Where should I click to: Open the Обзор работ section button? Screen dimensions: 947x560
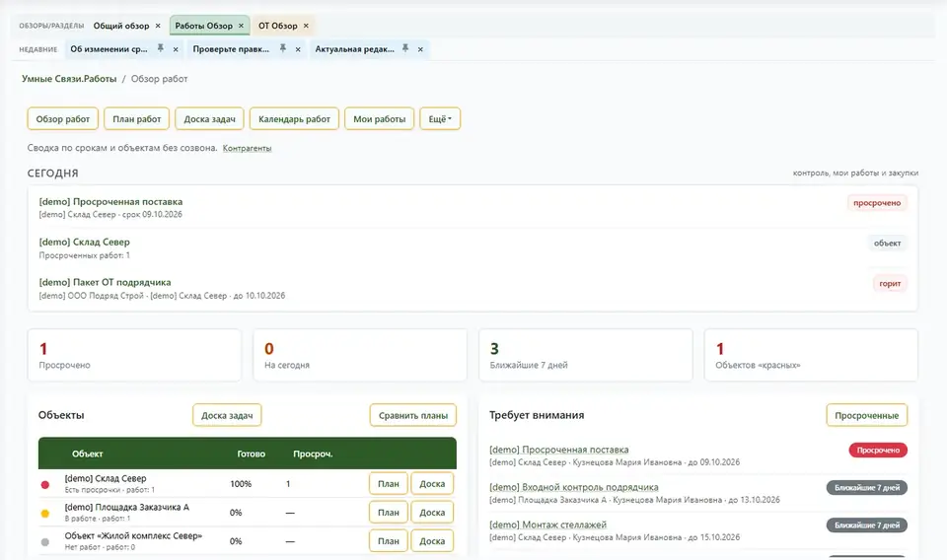(x=63, y=119)
